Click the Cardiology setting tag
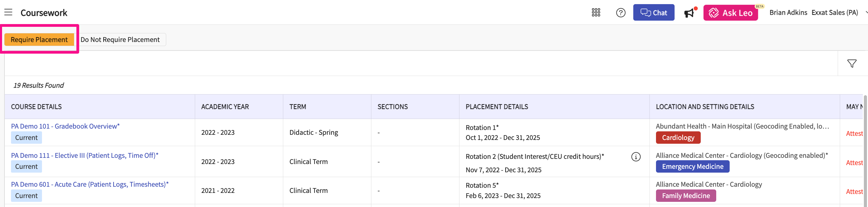 (678, 138)
